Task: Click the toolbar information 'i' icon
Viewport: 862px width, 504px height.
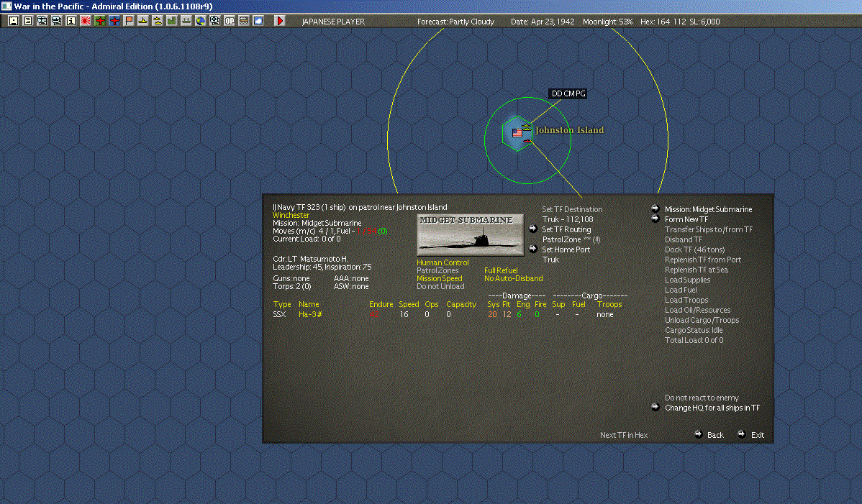Action: 71,21
